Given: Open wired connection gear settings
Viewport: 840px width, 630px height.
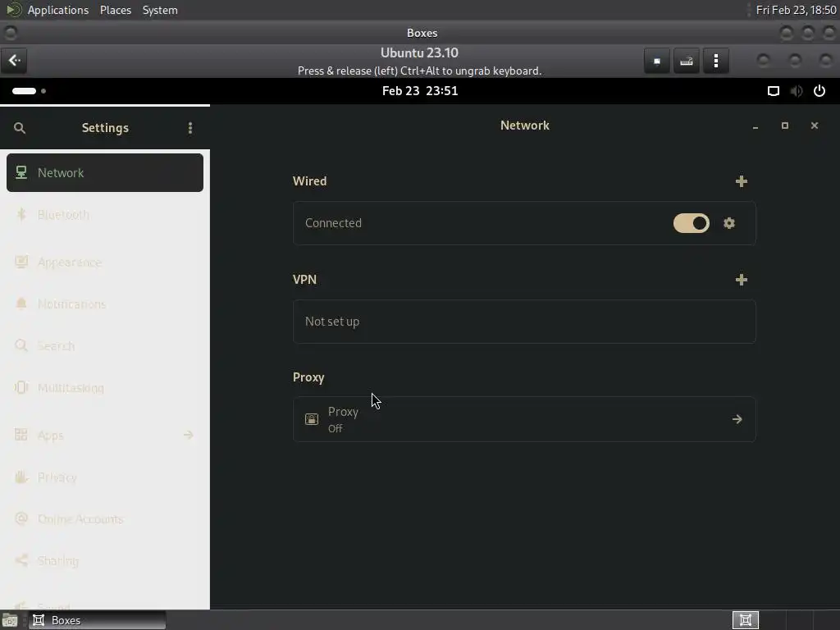Looking at the screenshot, I should 729,223.
